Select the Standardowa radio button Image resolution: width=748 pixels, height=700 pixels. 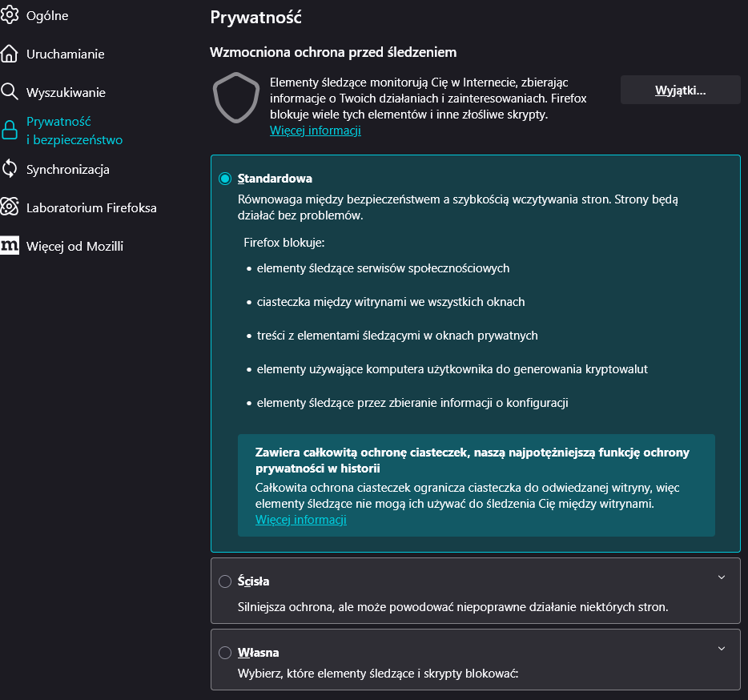[x=225, y=179]
